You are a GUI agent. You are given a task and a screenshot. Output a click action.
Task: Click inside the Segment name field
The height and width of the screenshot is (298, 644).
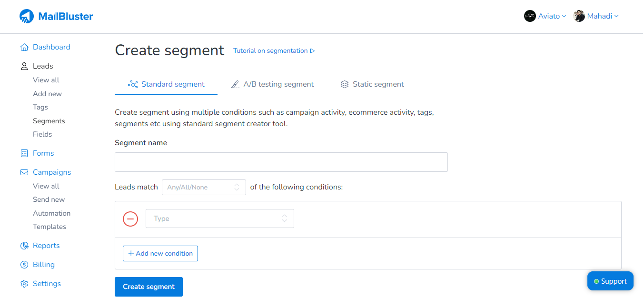(x=281, y=162)
